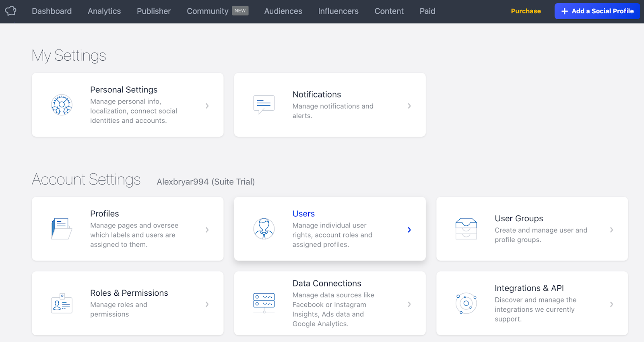Viewport: 644px width, 342px height.
Task: Open the Integrations & API title
Action: pyautogui.click(x=529, y=288)
